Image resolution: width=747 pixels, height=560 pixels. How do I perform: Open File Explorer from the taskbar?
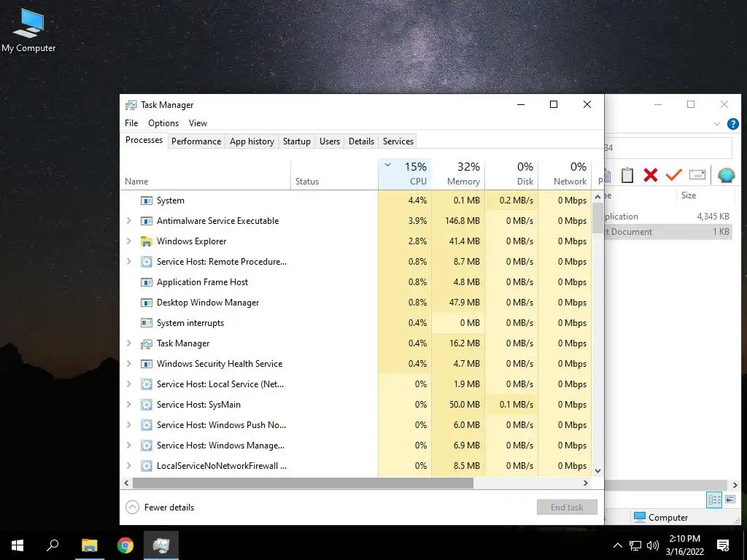pyautogui.click(x=89, y=545)
